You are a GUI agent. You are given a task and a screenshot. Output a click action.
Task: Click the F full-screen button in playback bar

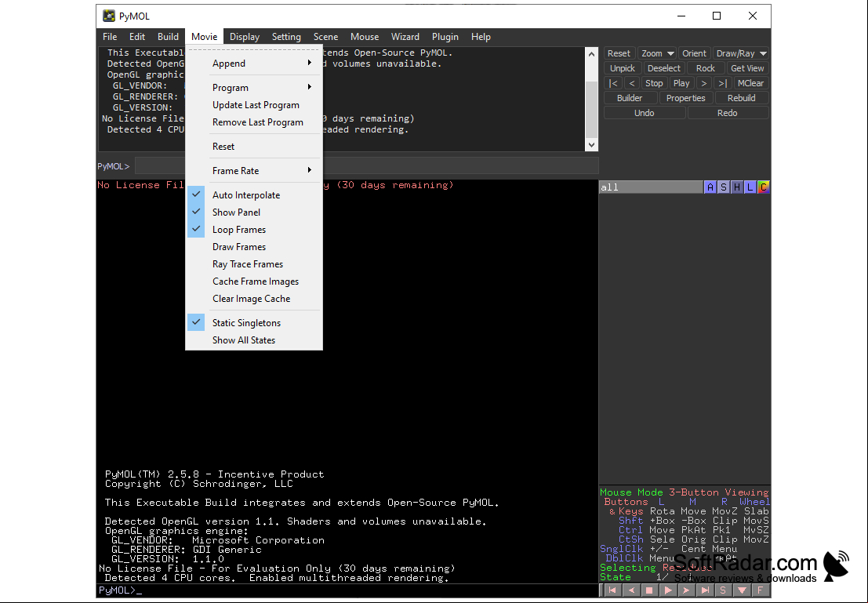click(760, 590)
